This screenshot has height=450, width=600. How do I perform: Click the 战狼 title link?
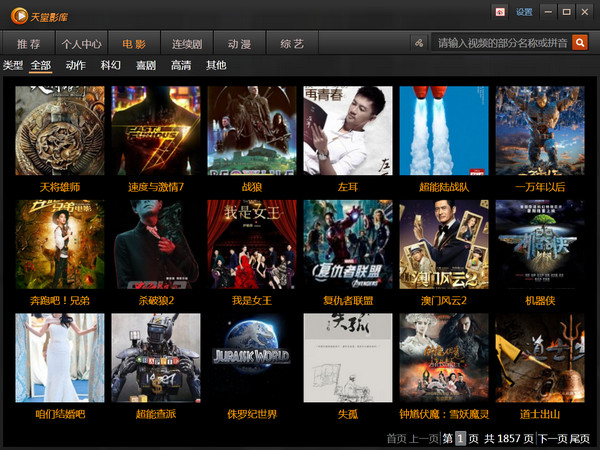click(x=252, y=187)
